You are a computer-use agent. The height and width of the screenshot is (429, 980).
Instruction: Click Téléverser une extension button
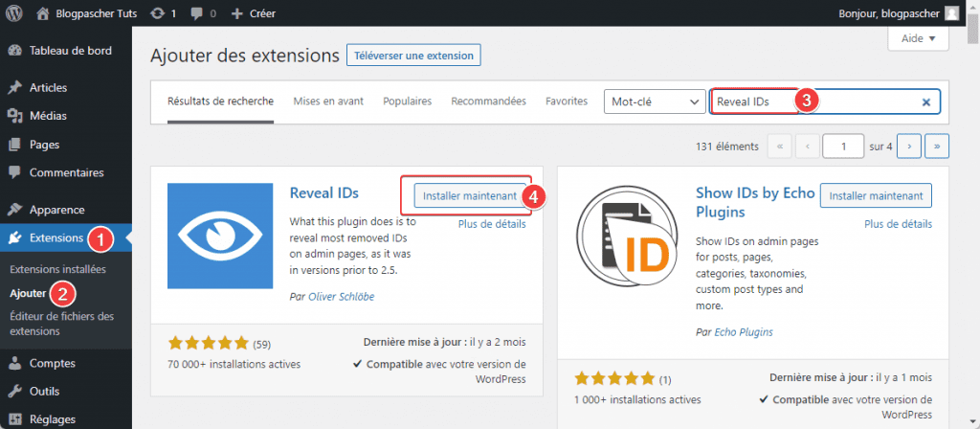[x=413, y=55]
